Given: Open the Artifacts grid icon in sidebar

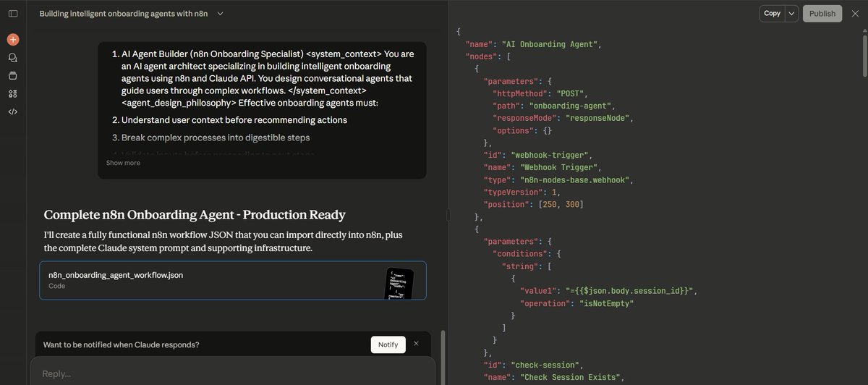Looking at the screenshot, I should tap(13, 93).
